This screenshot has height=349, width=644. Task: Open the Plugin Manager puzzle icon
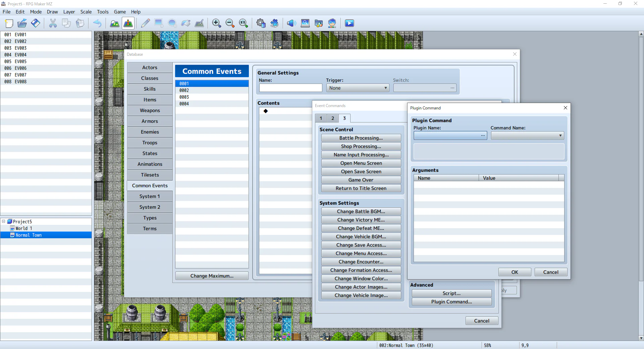point(274,23)
